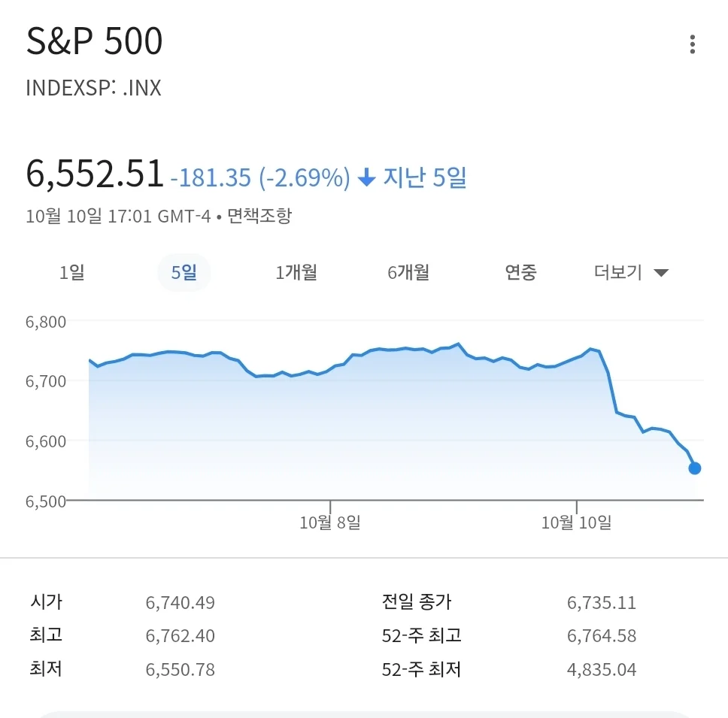Click the chart's latest price dot
The height and width of the screenshot is (718, 728).
pyautogui.click(x=695, y=468)
